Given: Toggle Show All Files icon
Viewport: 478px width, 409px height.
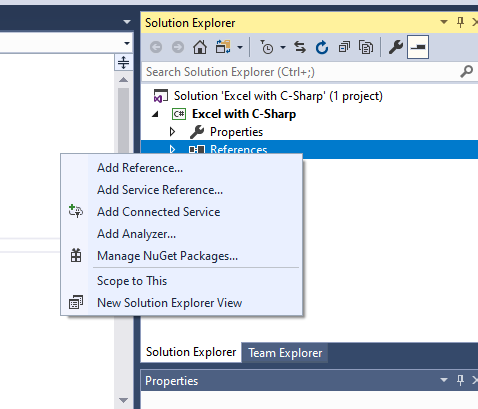Looking at the screenshot, I should click(366, 47).
